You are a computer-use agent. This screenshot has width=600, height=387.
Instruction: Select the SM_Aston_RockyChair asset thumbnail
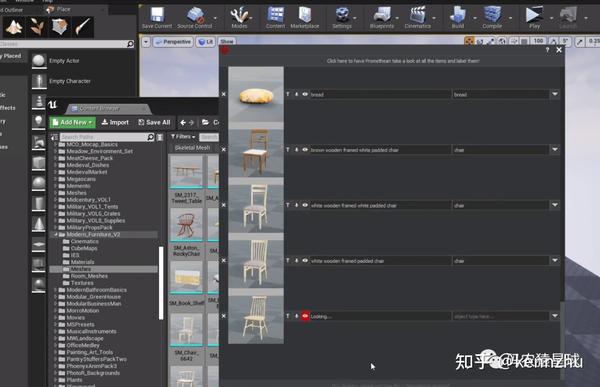click(x=186, y=225)
